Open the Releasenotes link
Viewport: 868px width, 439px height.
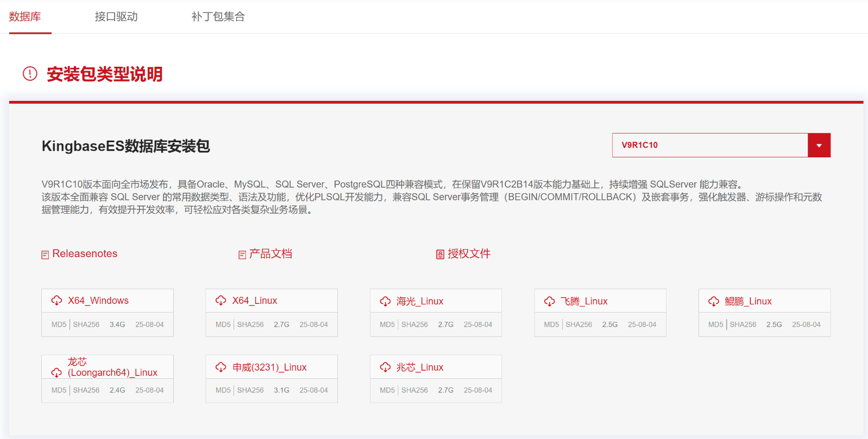coord(84,254)
